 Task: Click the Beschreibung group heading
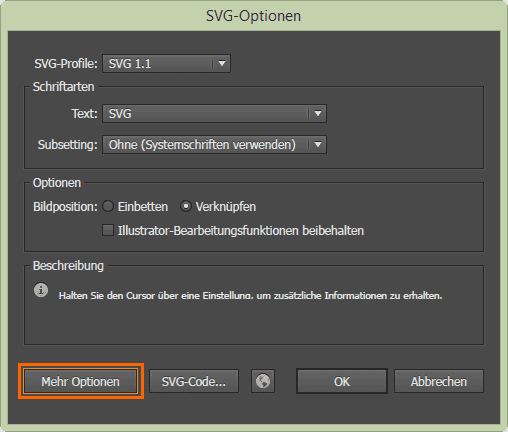[x=68, y=266]
